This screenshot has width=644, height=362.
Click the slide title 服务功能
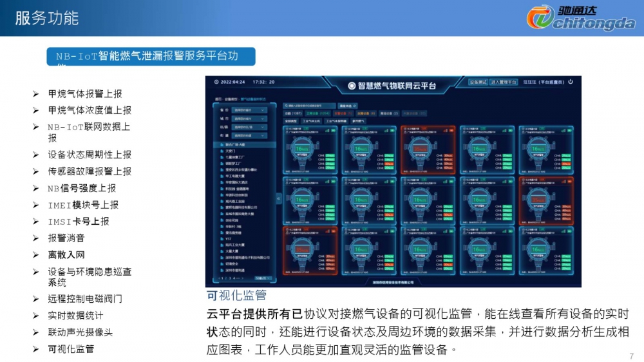click(46, 18)
